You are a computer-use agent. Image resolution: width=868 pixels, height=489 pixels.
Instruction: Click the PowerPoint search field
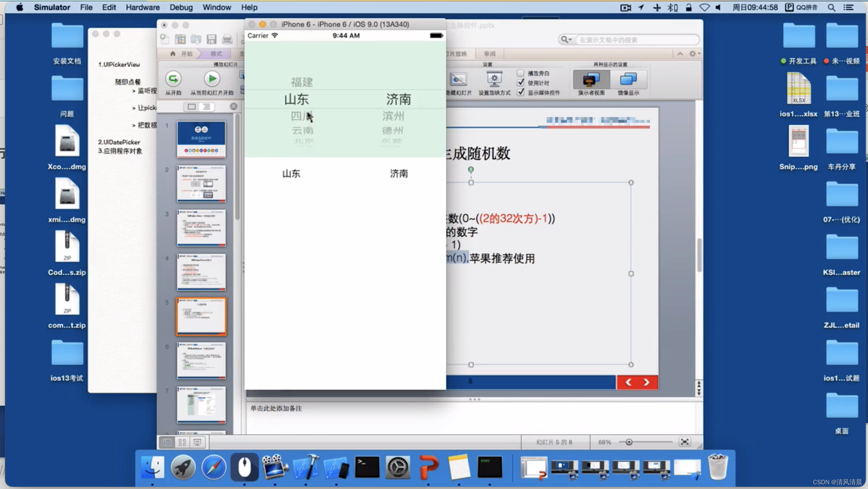coord(637,39)
